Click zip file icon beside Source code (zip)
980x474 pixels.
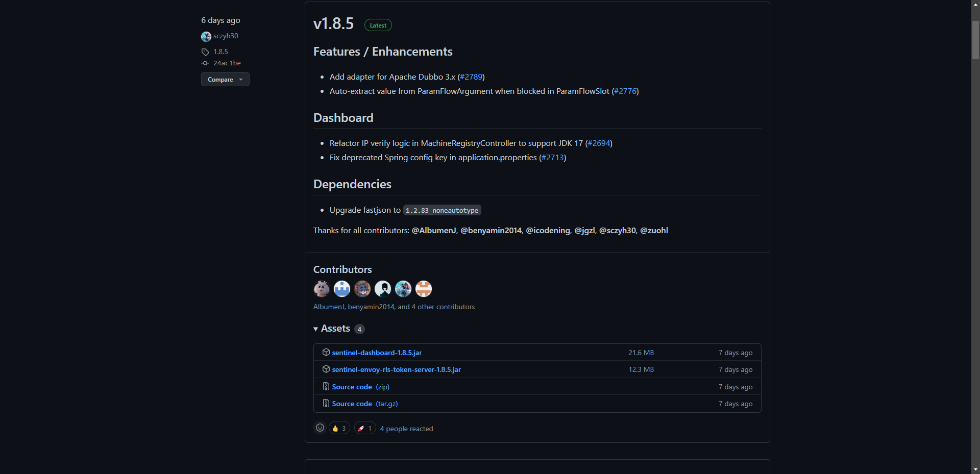326,386
